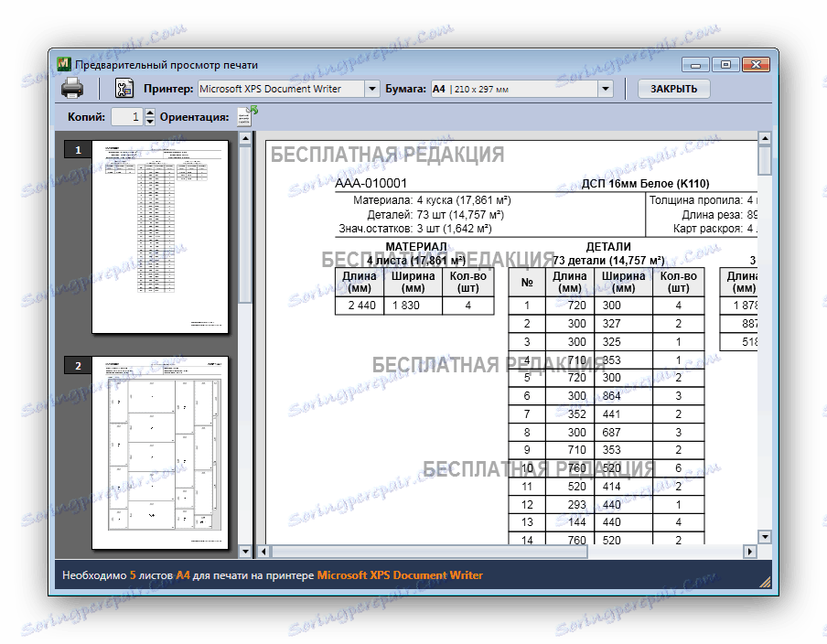This screenshot has height=644, width=827.
Task: Click 'Знач.остатков: 3 шт' summary line
Action: pos(415,229)
